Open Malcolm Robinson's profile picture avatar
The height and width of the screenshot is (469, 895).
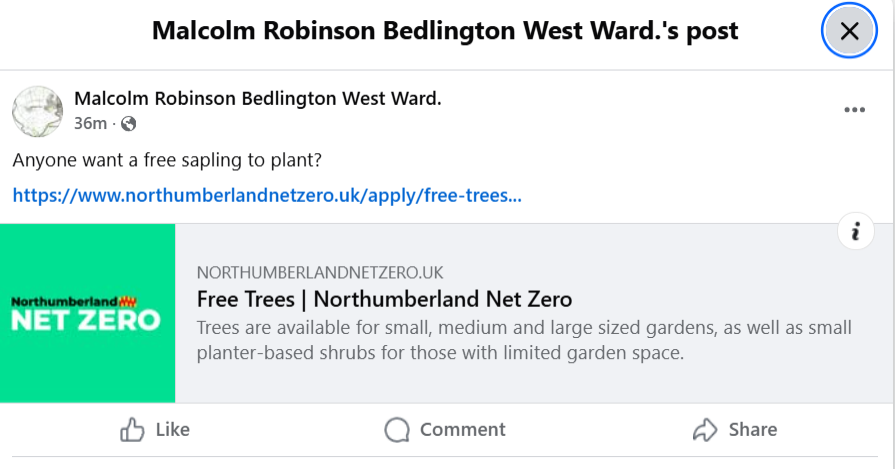(x=37, y=111)
